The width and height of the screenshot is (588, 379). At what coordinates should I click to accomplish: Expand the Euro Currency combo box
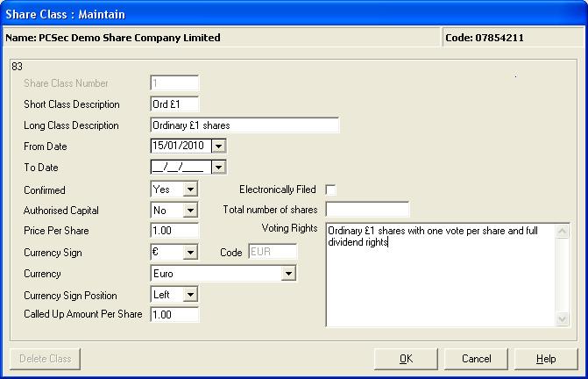click(x=288, y=274)
